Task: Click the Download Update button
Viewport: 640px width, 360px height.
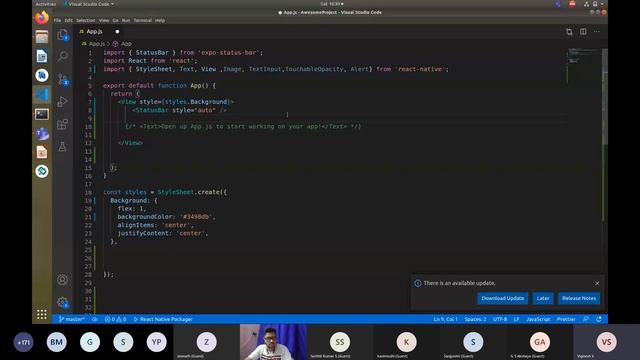Action: click(x=502, y=298)
